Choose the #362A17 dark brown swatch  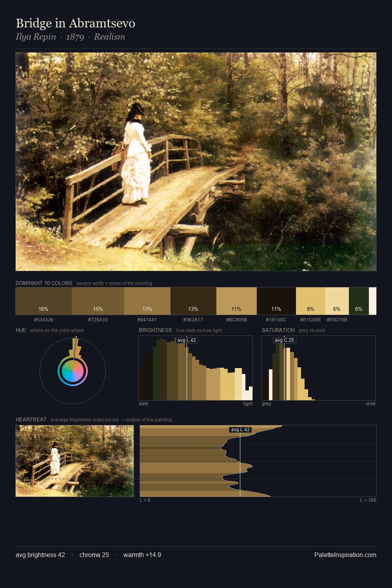193,301
